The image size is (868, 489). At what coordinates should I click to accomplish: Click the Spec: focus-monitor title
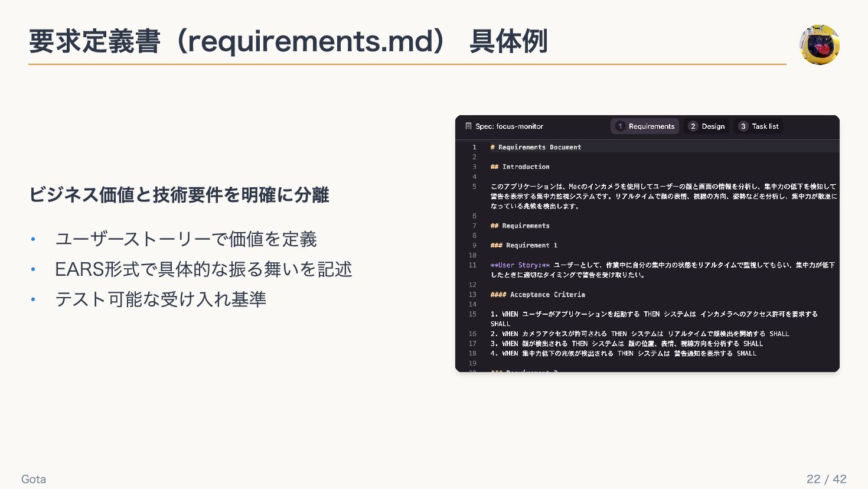pos(509,126)
